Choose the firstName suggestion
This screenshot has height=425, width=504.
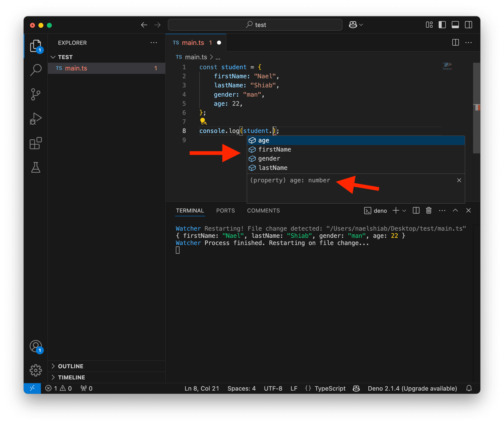click(356, 150)
